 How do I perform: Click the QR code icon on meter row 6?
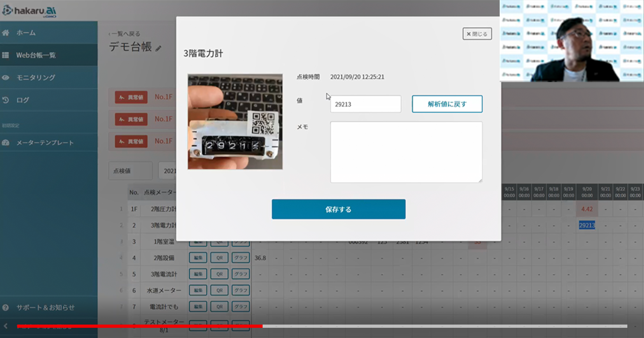219,290
